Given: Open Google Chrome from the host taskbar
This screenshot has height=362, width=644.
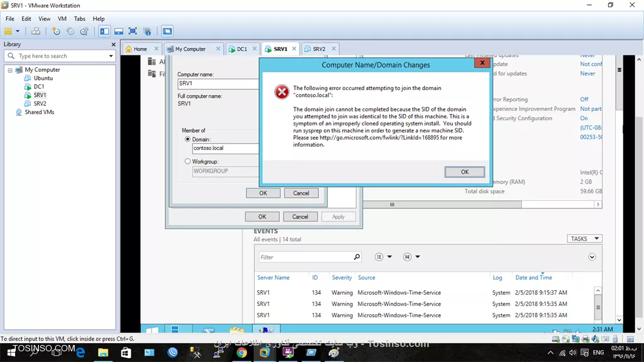Looking at the screenshot, I should pos(241,353).
